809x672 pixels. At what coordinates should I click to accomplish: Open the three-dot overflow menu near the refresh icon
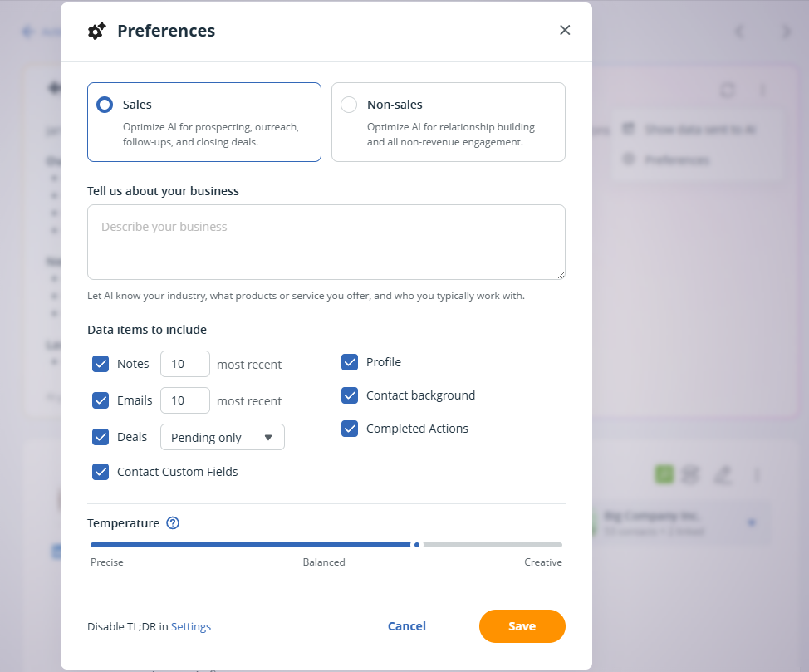pyautogui.click(x=762, y=90)
